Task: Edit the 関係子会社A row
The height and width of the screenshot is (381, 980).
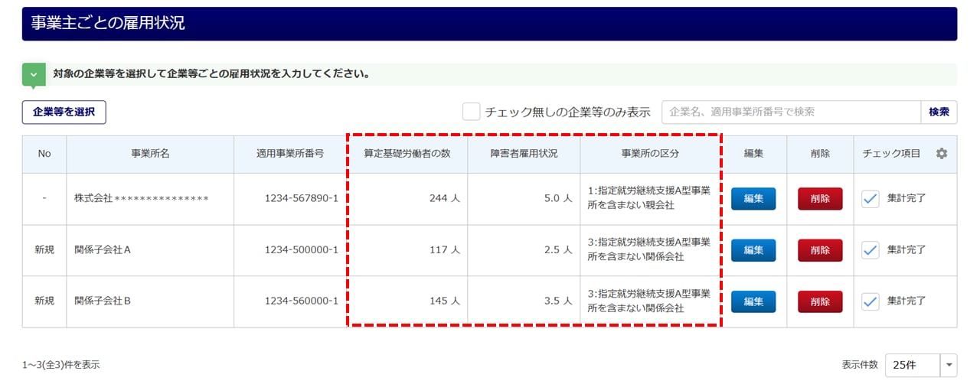Action: 753,250
